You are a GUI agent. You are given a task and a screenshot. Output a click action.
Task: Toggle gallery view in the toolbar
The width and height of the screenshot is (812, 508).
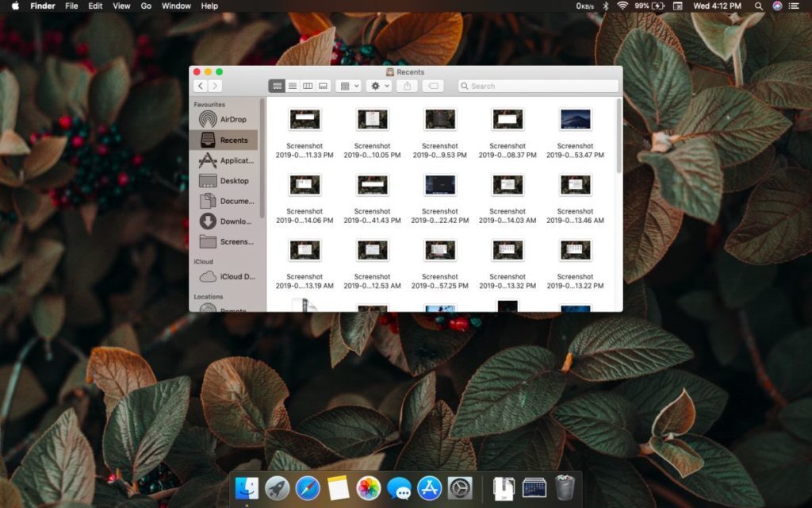click(323, 86)
